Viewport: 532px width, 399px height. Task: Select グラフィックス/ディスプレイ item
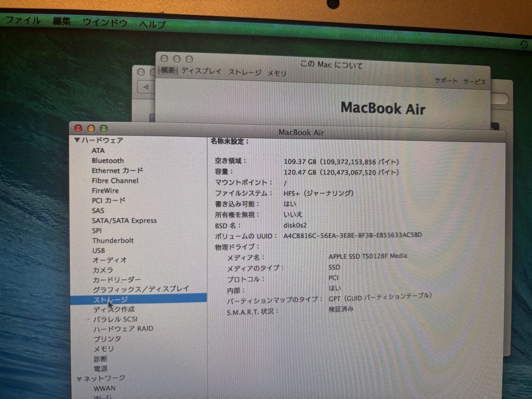[141, 289]
